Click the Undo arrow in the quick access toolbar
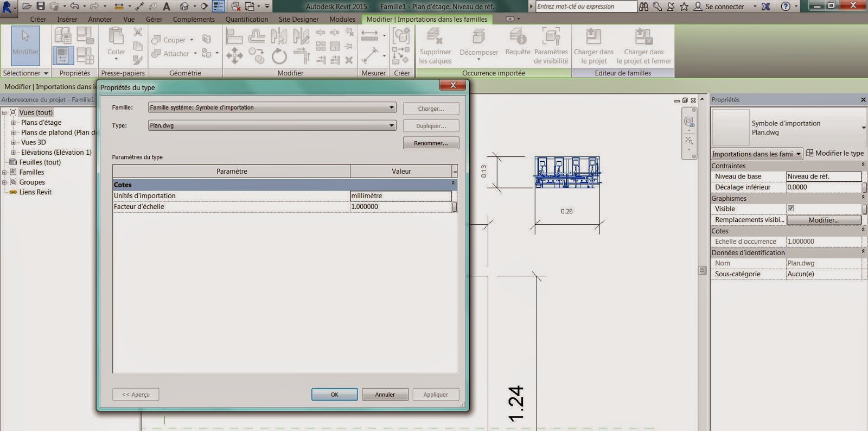 pyautogui.click(x=74, y=7)
